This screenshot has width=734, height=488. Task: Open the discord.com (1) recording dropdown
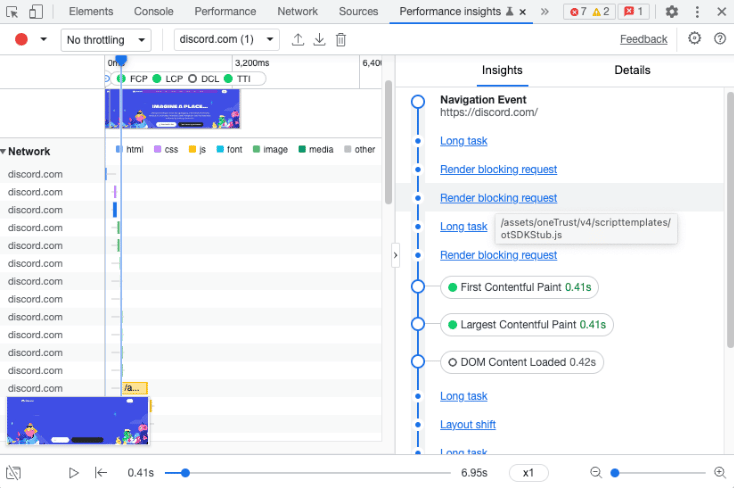coord(226,40)
